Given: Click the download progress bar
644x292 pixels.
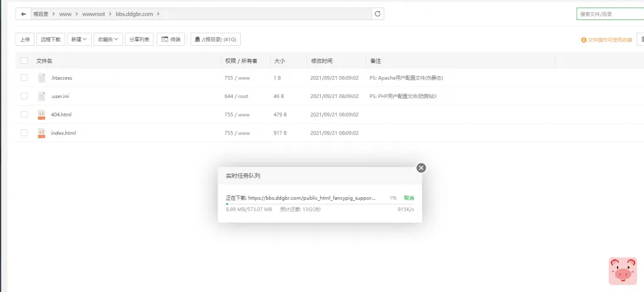Looking at the screenshot, I should tap(320, 204).
